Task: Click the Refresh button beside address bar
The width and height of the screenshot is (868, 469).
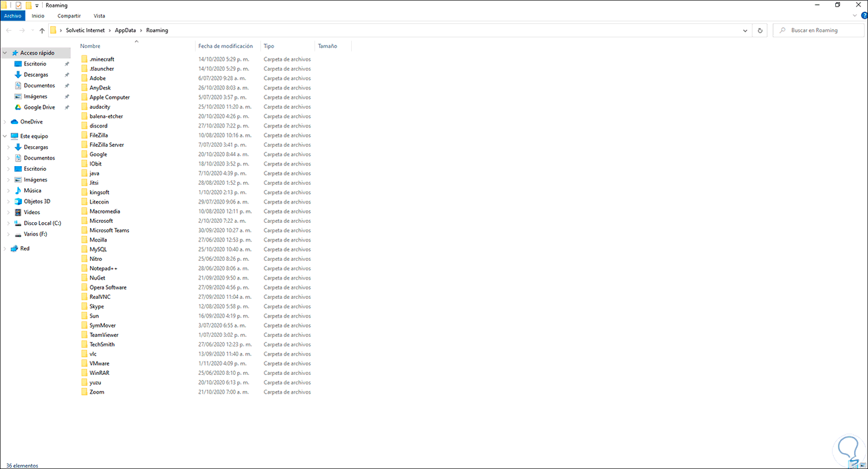Action: click(760, 30)
